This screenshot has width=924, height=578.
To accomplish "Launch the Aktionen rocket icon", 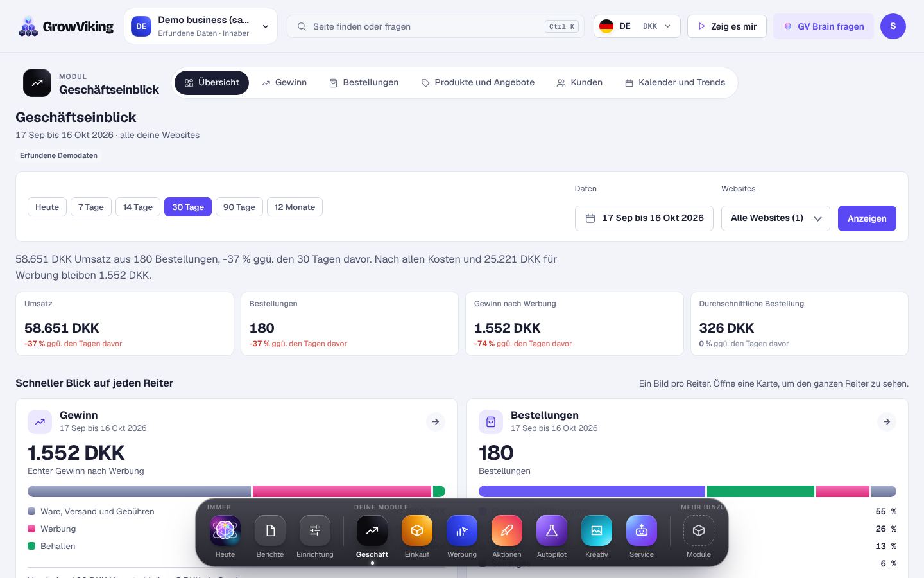I will (x=507, y=531).
